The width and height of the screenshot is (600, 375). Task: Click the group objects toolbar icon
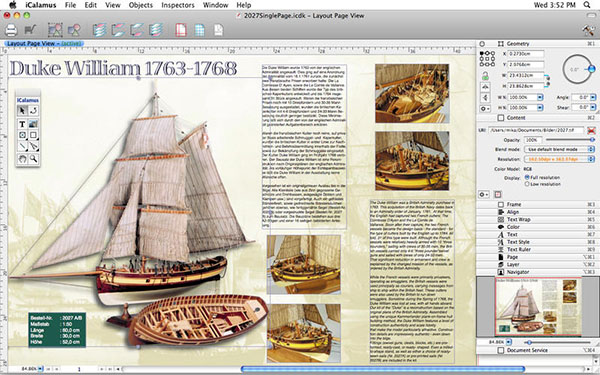pyautogui.click(x=55, y=30)
